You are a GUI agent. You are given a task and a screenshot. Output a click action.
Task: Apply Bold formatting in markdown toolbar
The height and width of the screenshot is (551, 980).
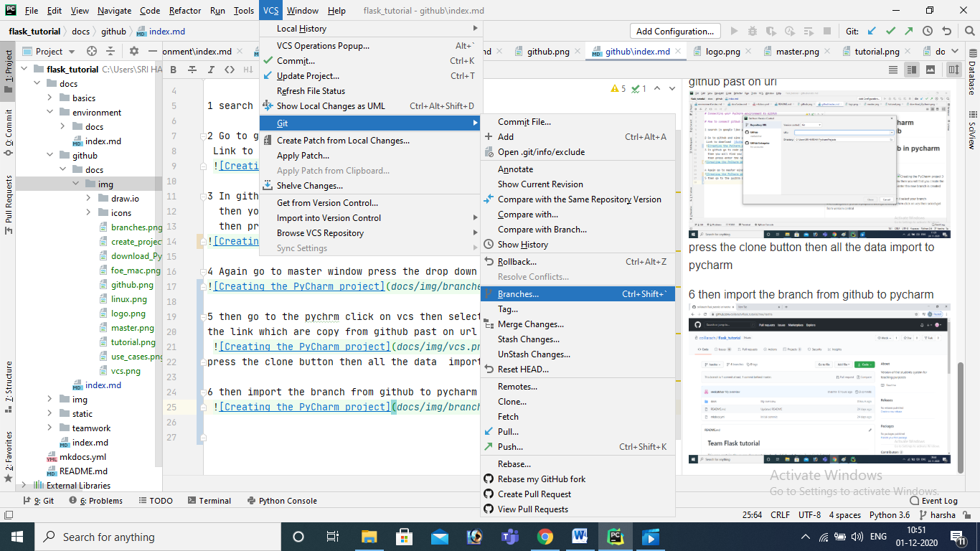[x=173, y=70]
